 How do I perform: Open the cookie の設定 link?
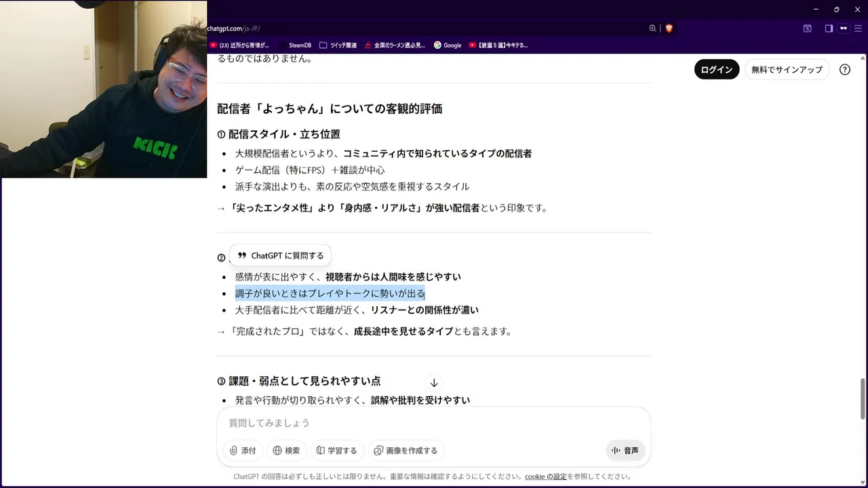[x=546, y=476]
